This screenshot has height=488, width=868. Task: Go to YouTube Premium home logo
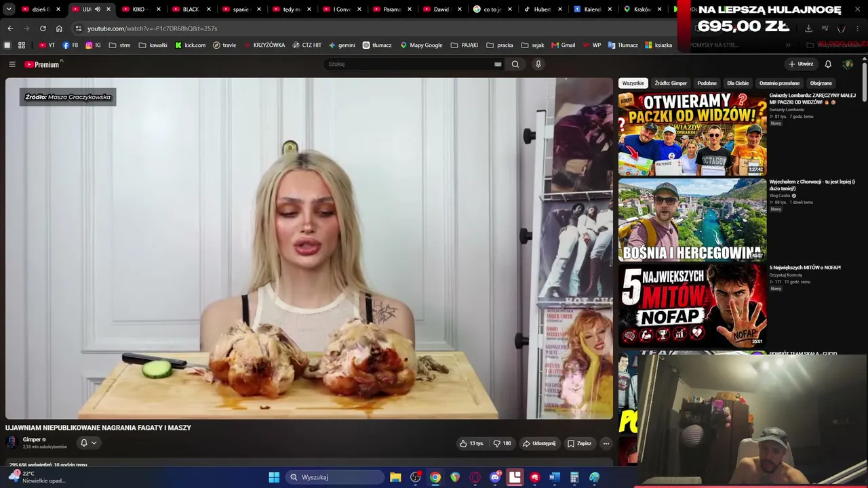tap(42, 64)
